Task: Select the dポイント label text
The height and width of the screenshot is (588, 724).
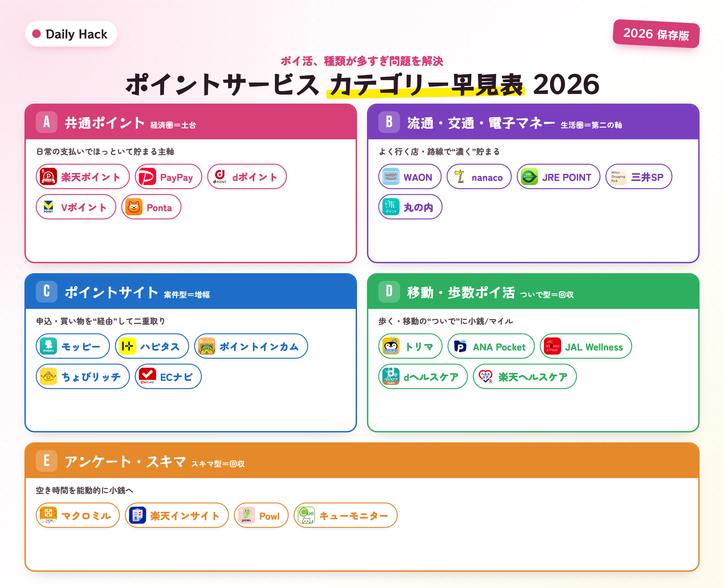Action: (x=255, y=177)
